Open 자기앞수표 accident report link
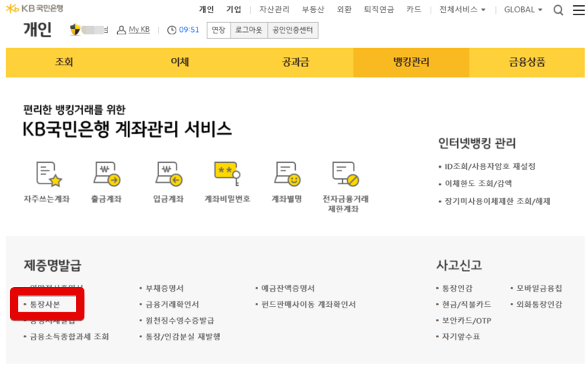Screen dimensions: 588x367 point(461,337)
